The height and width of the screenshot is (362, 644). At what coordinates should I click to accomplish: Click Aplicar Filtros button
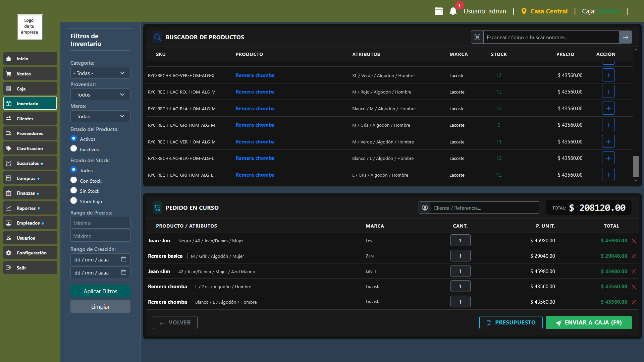click(x=100, y=291)
